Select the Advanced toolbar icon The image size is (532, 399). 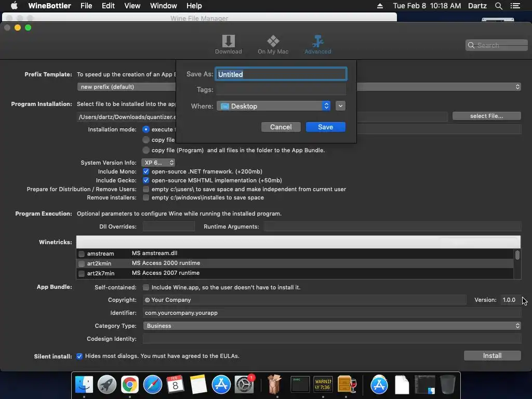pyautogui.click(x=317, y=45)
